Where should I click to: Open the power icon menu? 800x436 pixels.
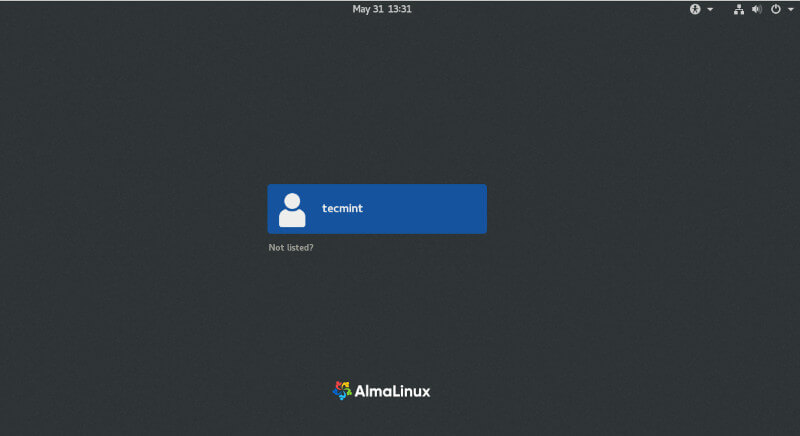click(776, 9)
